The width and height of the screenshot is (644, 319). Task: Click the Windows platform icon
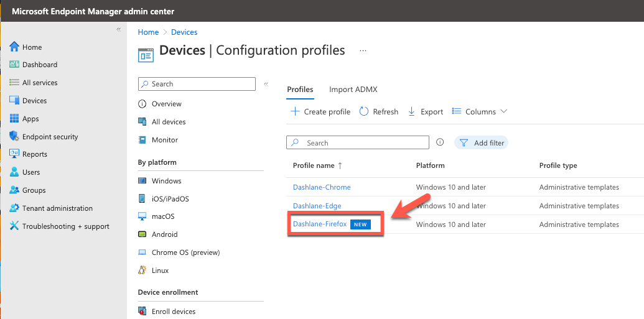coord(142,181)
